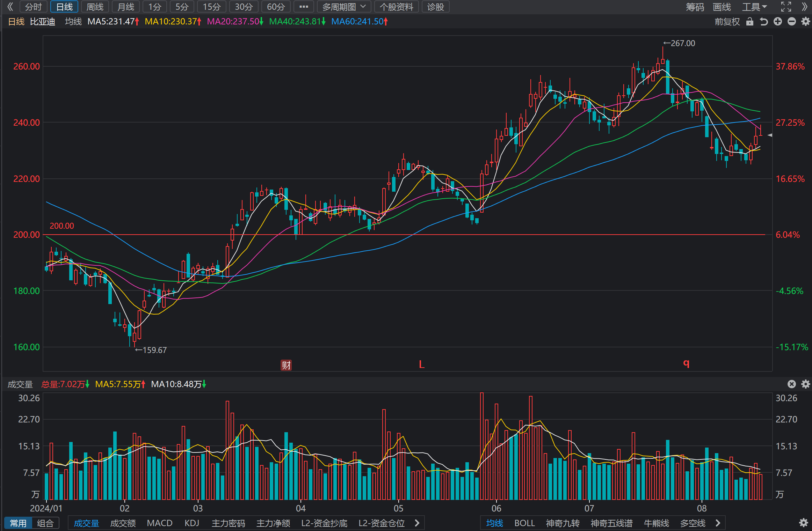The width and height of the screenshot is (812, 531).
Task: Switch overlay to 神奇九转
Action: coord(563,523)
